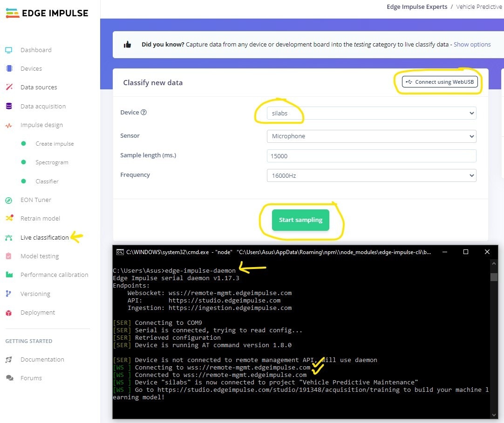Click the Show options link

[472, 44]
